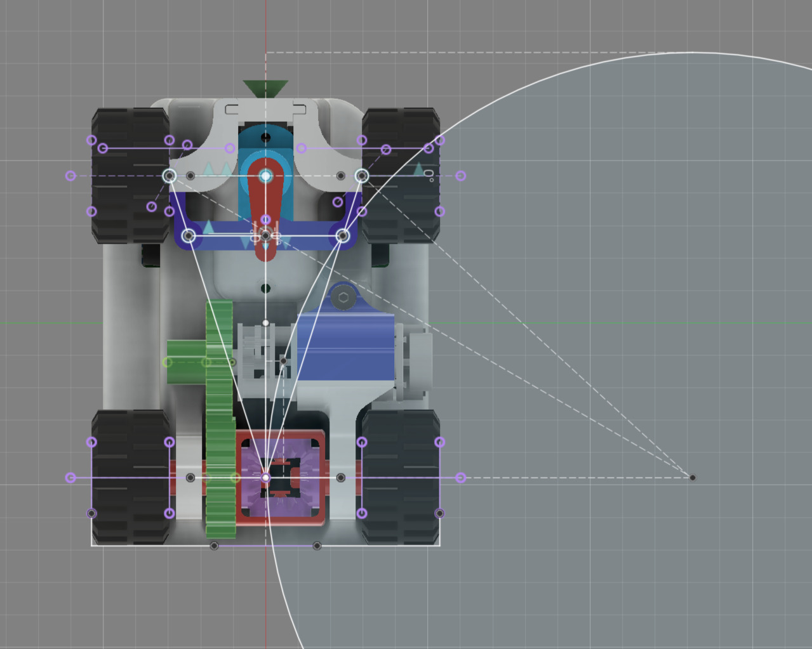Pick the left front kingpin sketch point
812x649 pixels.
tap(170, 176)
